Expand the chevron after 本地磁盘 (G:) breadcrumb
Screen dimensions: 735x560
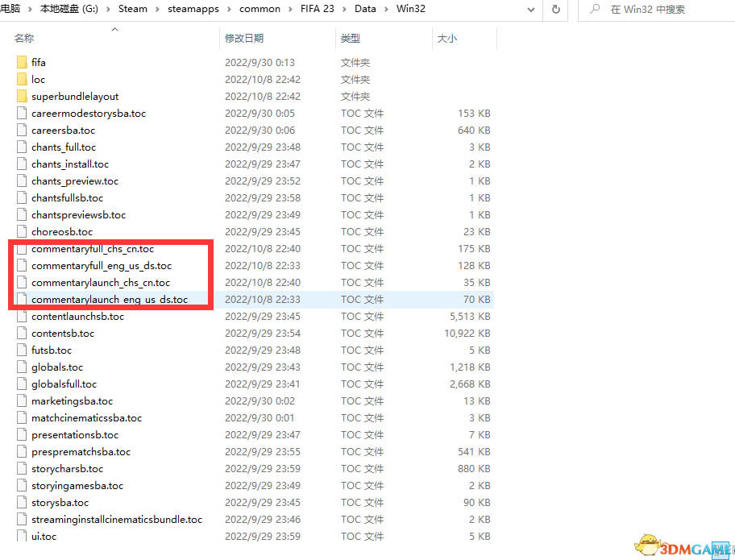point(108,9)
